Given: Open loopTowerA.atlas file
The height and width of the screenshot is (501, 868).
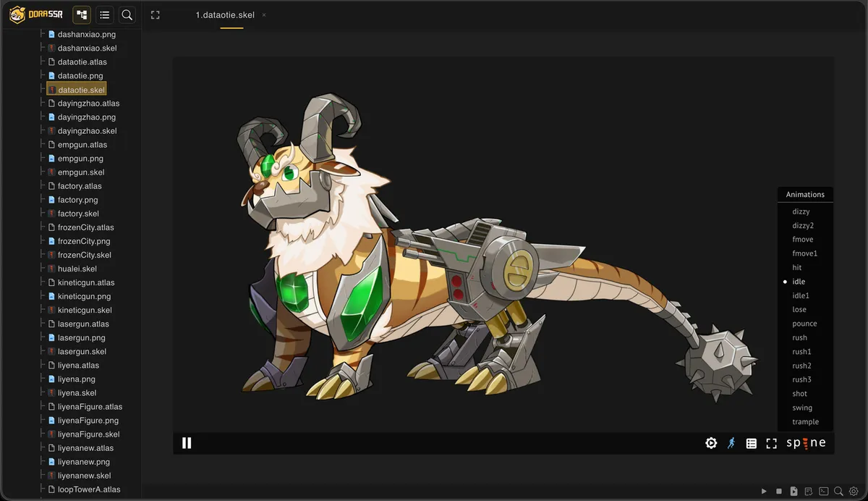Looking at the screenshot, I should coord(89,489).
